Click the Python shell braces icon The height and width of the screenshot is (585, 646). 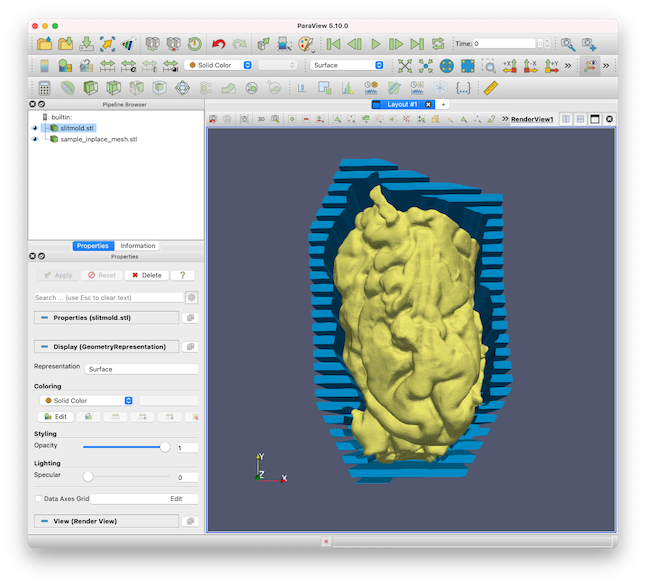point(463,88)
